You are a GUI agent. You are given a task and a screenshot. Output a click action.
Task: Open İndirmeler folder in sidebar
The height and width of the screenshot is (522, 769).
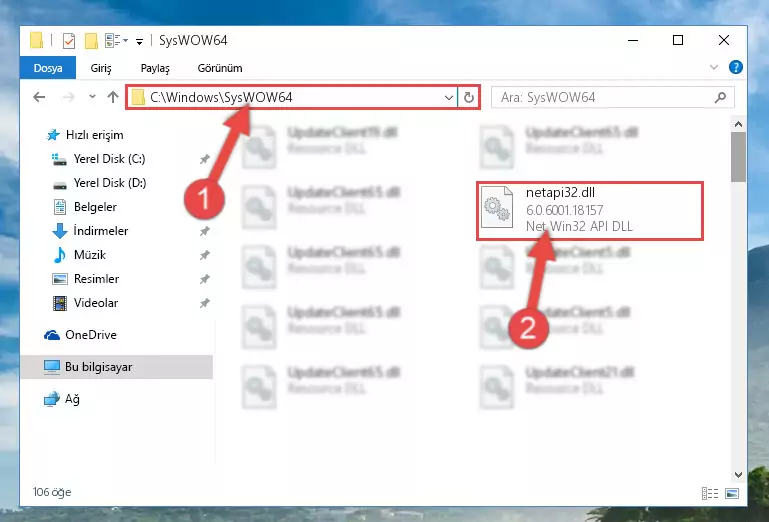(101, 231)
